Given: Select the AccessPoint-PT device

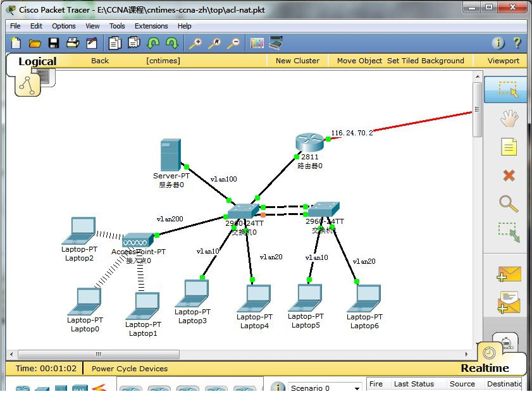Looking at the screenshot, I should coord(138,240).
